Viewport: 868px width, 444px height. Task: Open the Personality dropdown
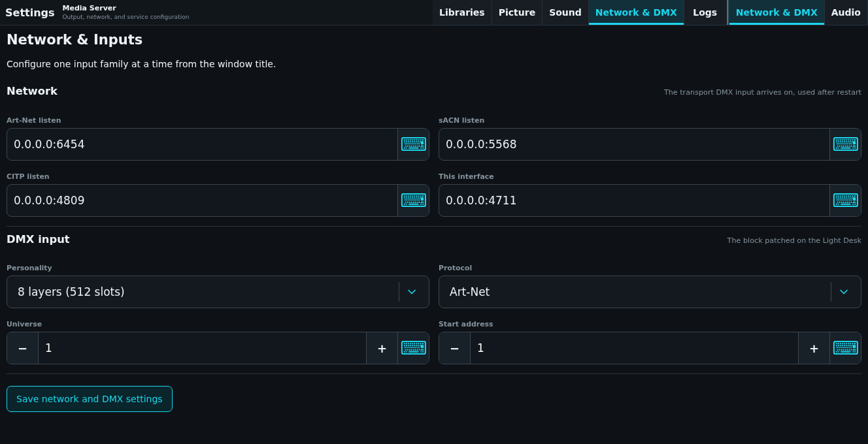218,292
